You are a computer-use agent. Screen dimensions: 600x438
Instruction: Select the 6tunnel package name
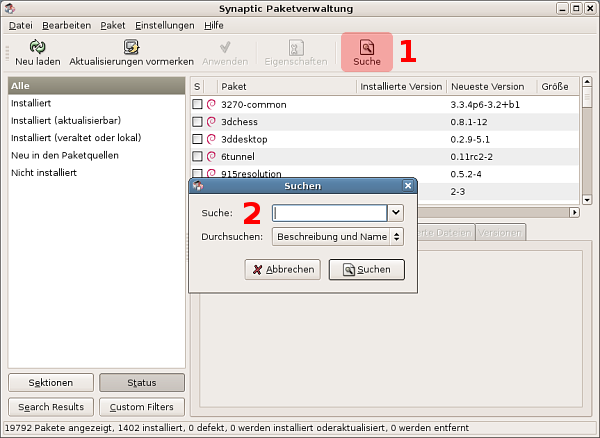[x=238, y=157]
